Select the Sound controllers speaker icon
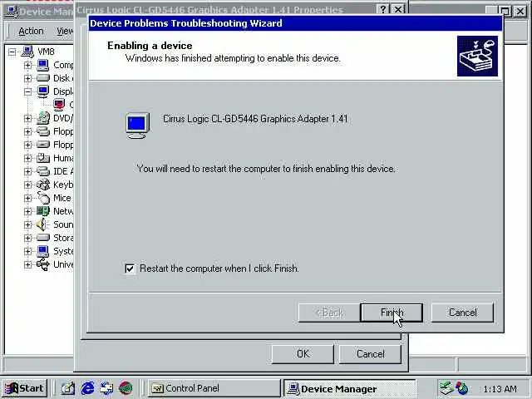 42,224
